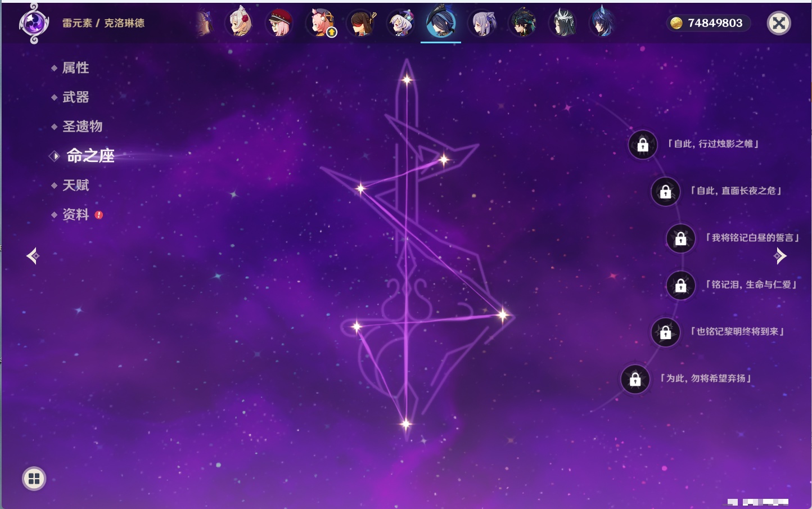The image size is (812, 509).
Task: Switch to the red-beret pink-haired character portrait
Action: click(x=279, y=22)
